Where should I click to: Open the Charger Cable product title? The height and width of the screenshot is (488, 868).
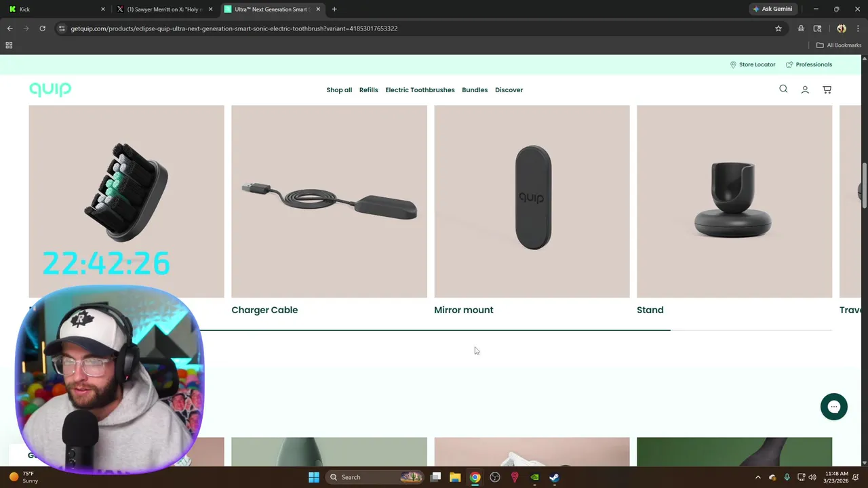coord(264,310)
